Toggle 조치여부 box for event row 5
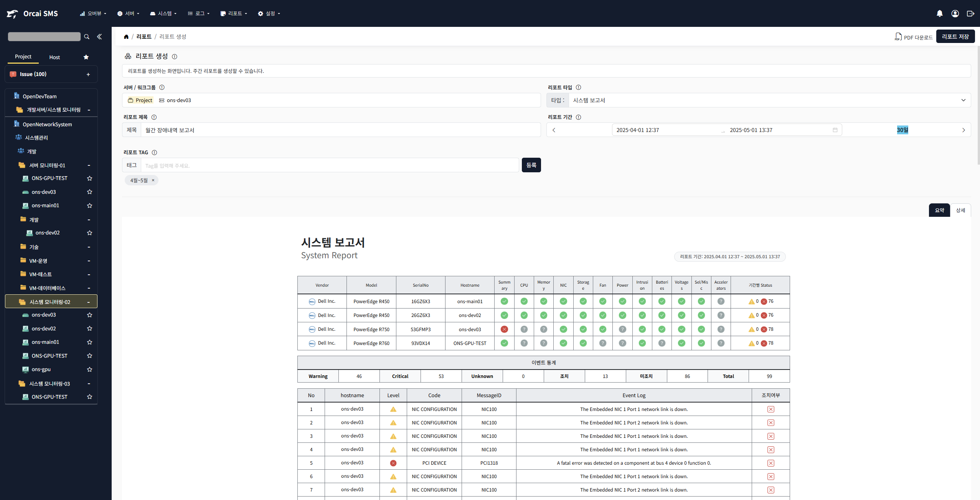Screen dimensions: 980x500 770,463
